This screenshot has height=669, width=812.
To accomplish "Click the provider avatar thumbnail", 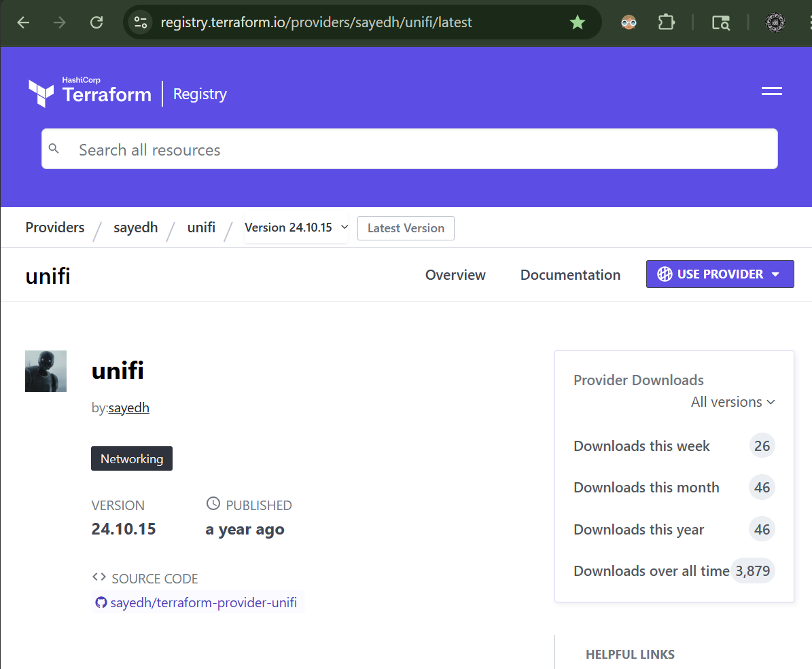I will [x=46, y=371].
